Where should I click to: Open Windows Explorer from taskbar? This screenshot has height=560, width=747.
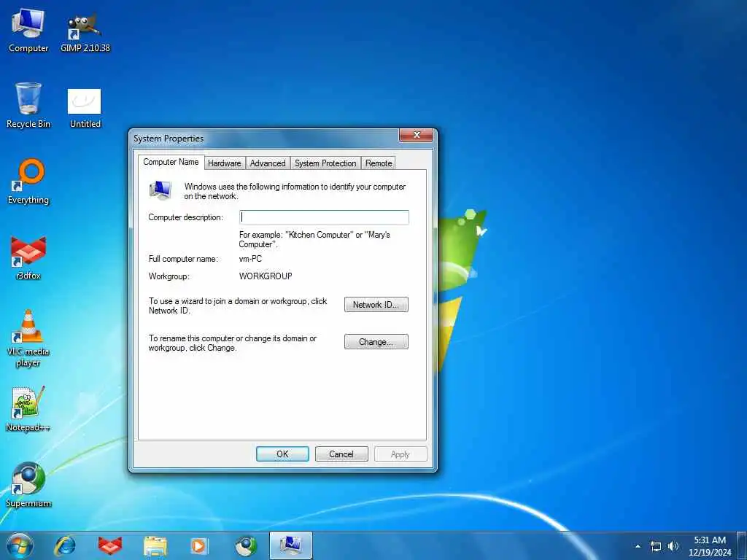(155, 545)
